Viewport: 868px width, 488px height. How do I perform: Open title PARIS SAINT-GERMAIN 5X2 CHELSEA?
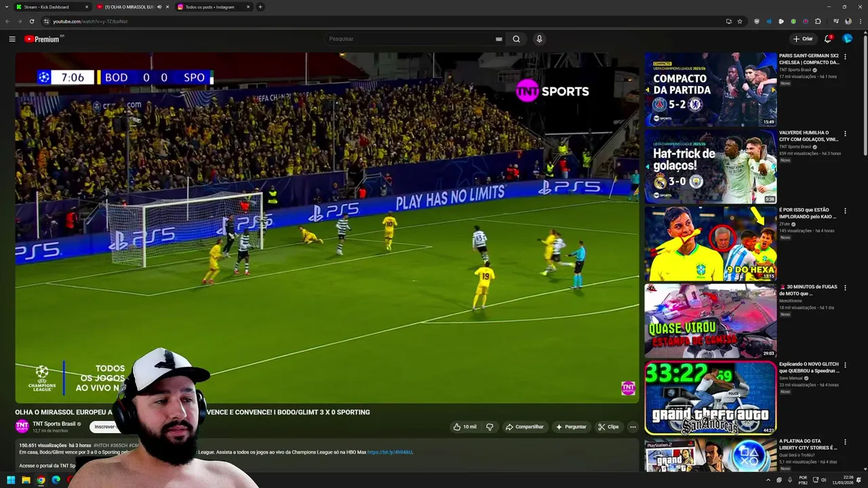pyautogui.click(x=809, y=59)
